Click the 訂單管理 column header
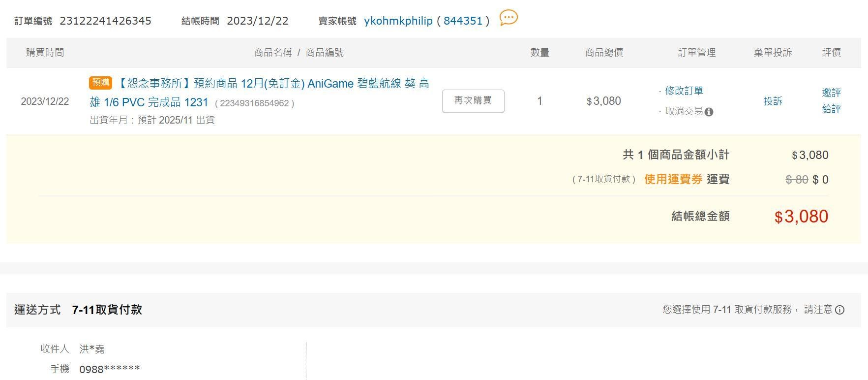The image size is (868, 380). pos(696,53)
